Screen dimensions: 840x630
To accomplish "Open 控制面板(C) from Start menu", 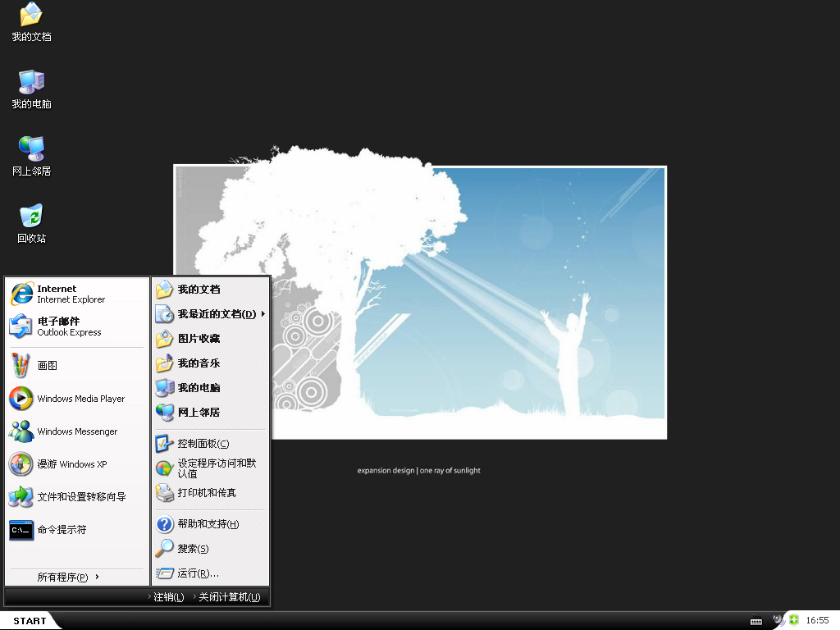I will pos(203,444).
